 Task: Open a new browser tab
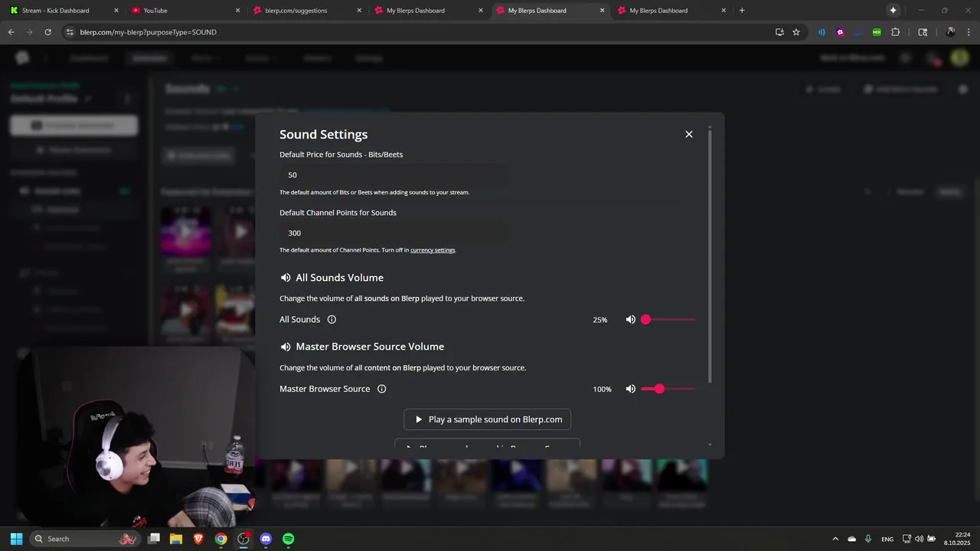click(742, 11)
